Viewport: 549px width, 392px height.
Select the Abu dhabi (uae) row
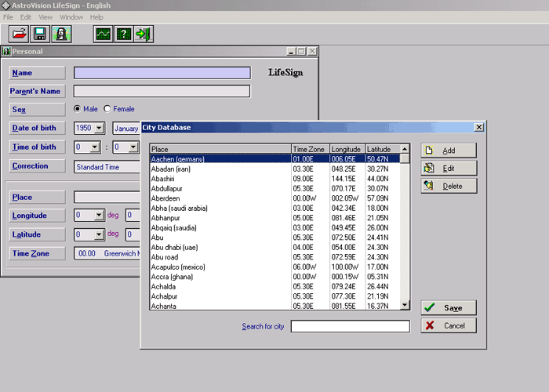pyautogui.click(x=274, y=247)
